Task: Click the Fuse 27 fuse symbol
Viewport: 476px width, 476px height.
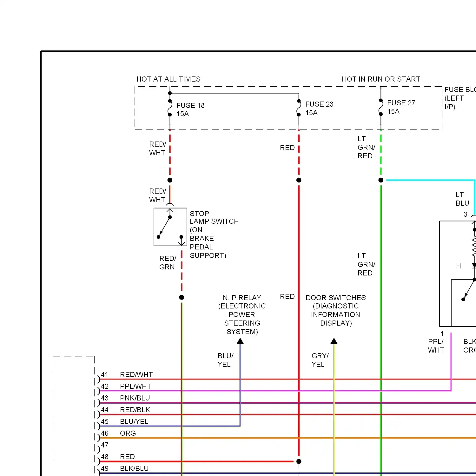Action: (381, 107)
